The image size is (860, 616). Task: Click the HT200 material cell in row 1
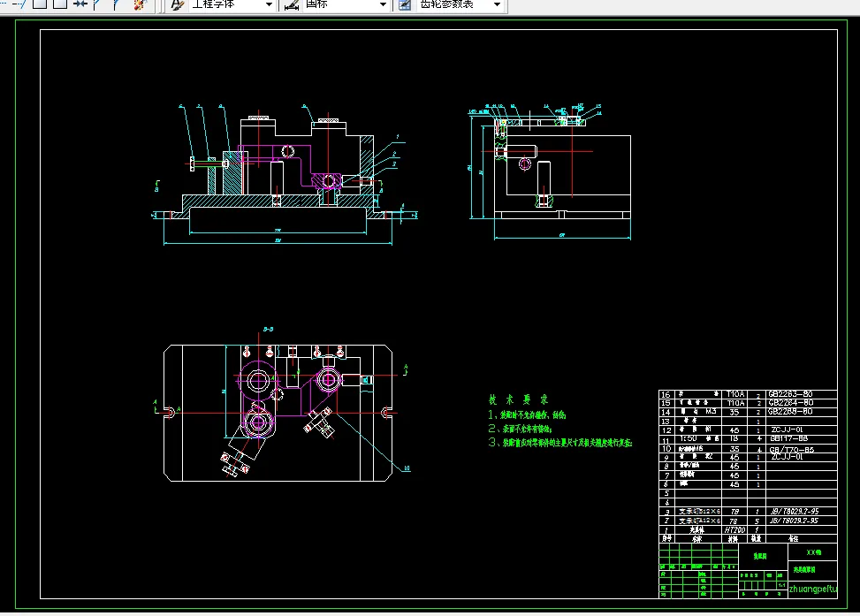[x=735, y=530]
